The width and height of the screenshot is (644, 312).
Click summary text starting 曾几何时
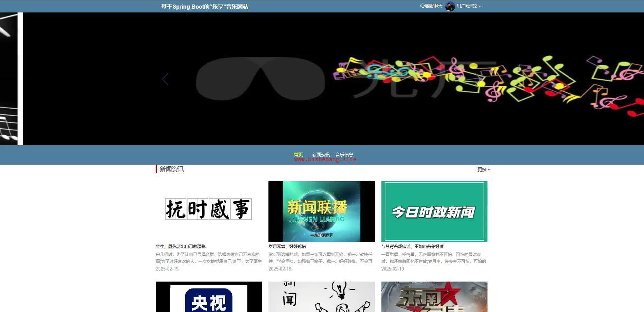(x=209, y=258)
